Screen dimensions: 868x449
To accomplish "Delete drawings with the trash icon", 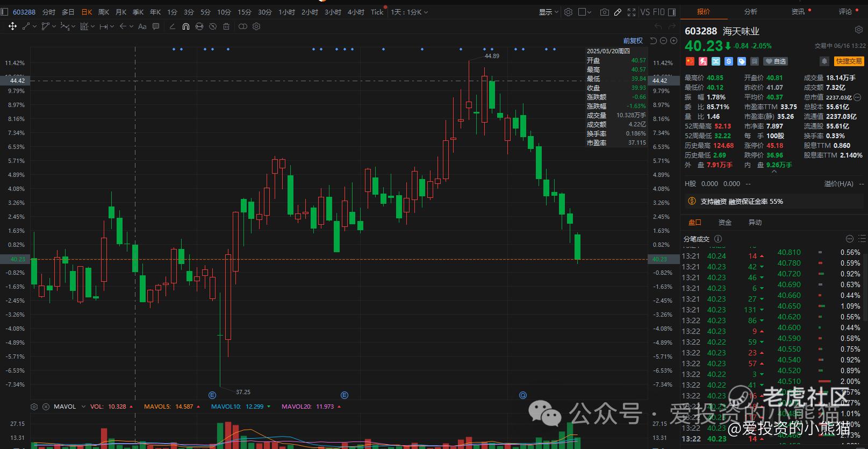I will [x=226, y=26].
